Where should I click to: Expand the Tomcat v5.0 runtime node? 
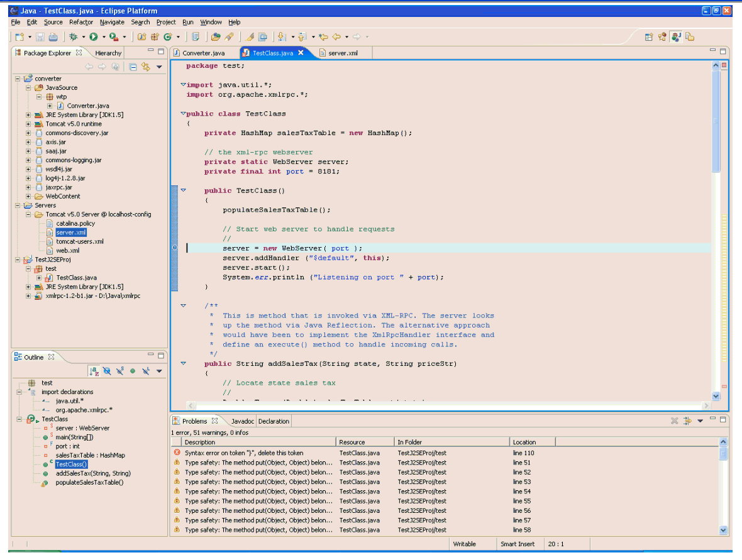[29, 124]
